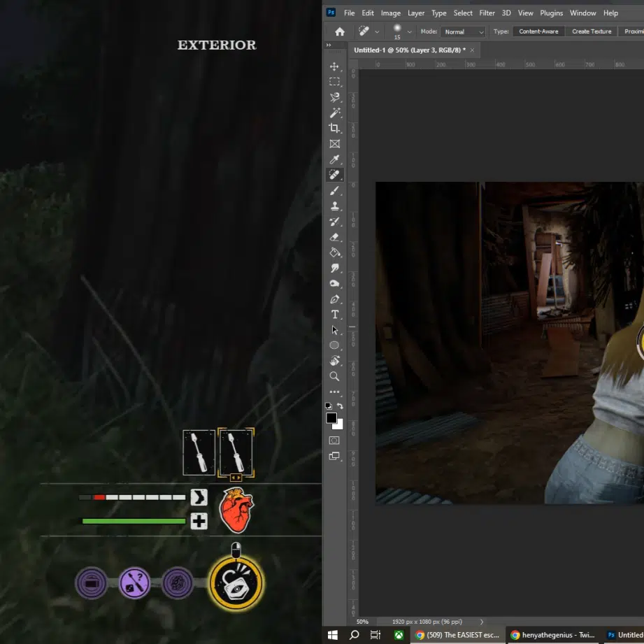The width and height of the screenshot is (644, 644).
Task: Select the Eyedropper tool
Action: [x=334, y=159]
